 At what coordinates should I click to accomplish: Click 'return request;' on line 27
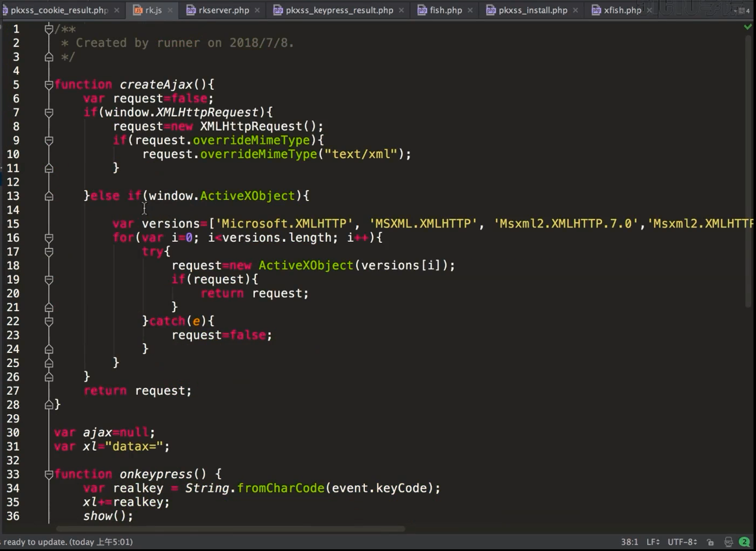click(137, 391)
